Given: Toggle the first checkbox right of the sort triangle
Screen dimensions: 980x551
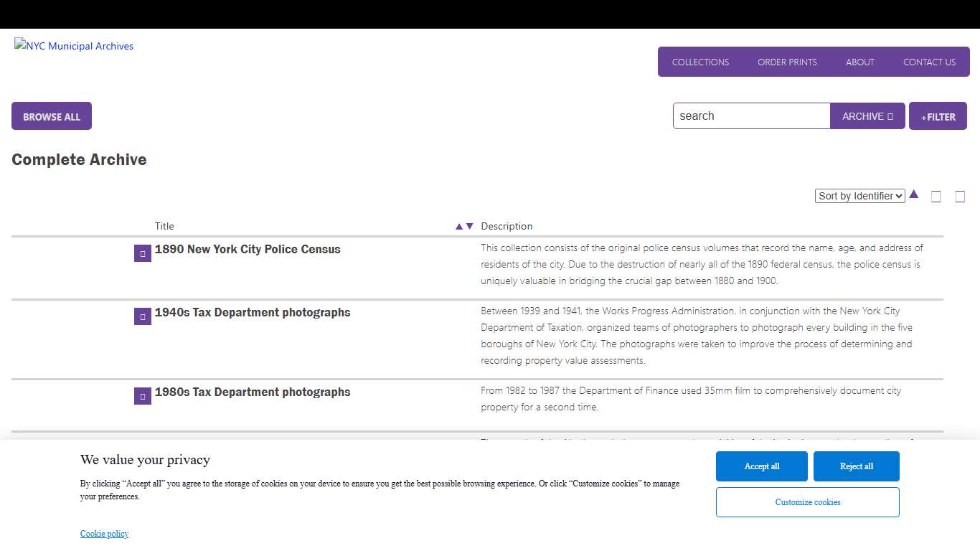Looking at the screenshot, I should (936, 195).
